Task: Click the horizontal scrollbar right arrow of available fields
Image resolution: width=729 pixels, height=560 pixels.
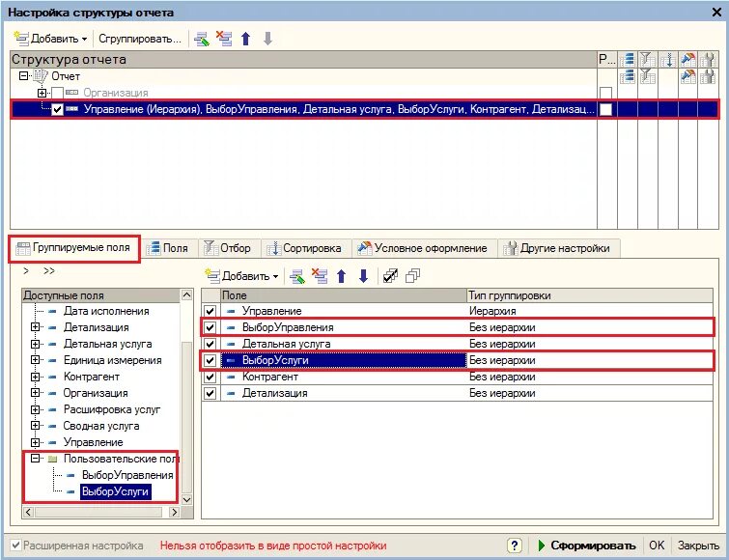Action: click(175, 512)
